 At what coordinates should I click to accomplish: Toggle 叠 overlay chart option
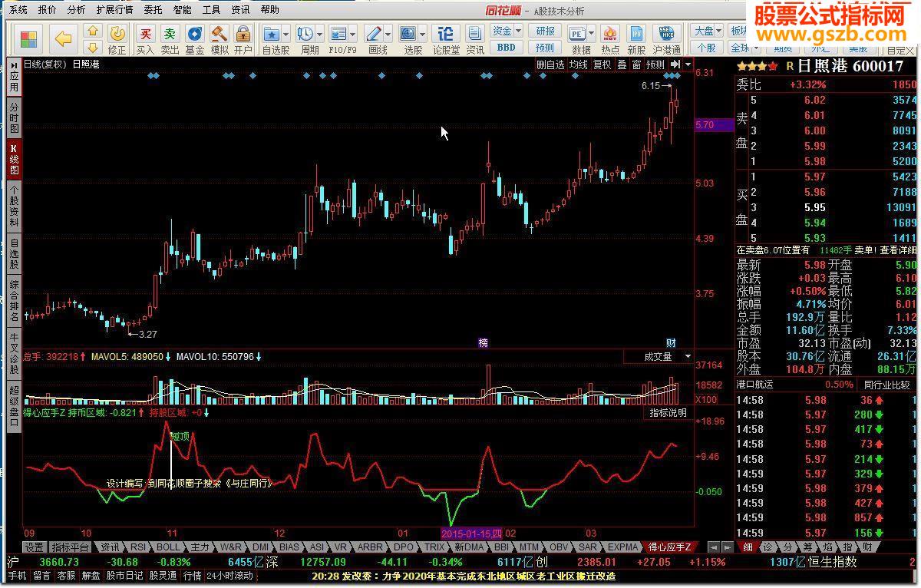(622, 64)
